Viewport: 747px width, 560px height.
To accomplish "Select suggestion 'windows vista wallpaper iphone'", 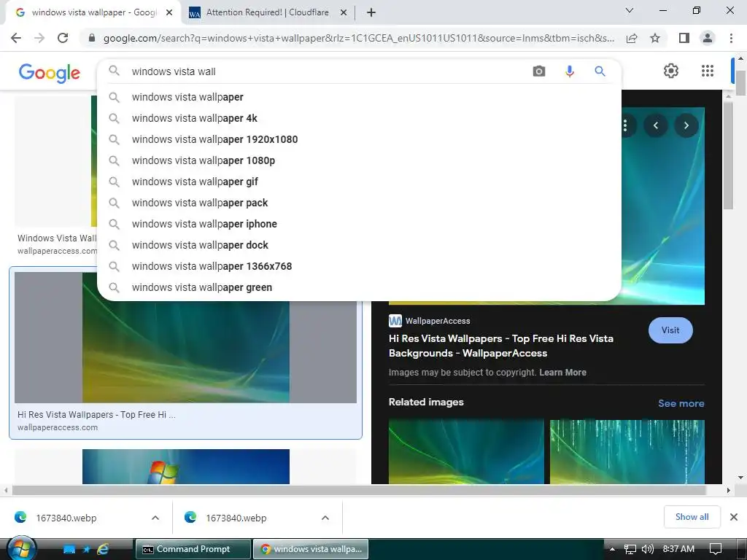I will tap(359, 224).
